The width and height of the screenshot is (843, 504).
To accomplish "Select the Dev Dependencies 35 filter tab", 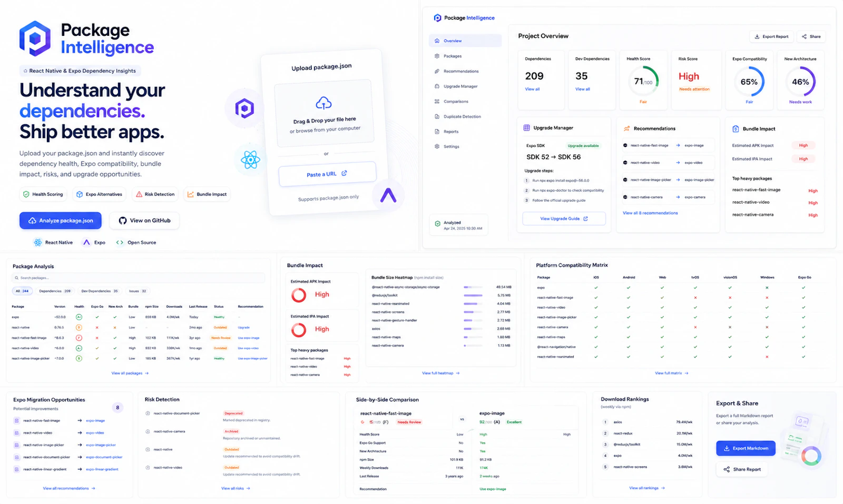I will tap(99, 291).
